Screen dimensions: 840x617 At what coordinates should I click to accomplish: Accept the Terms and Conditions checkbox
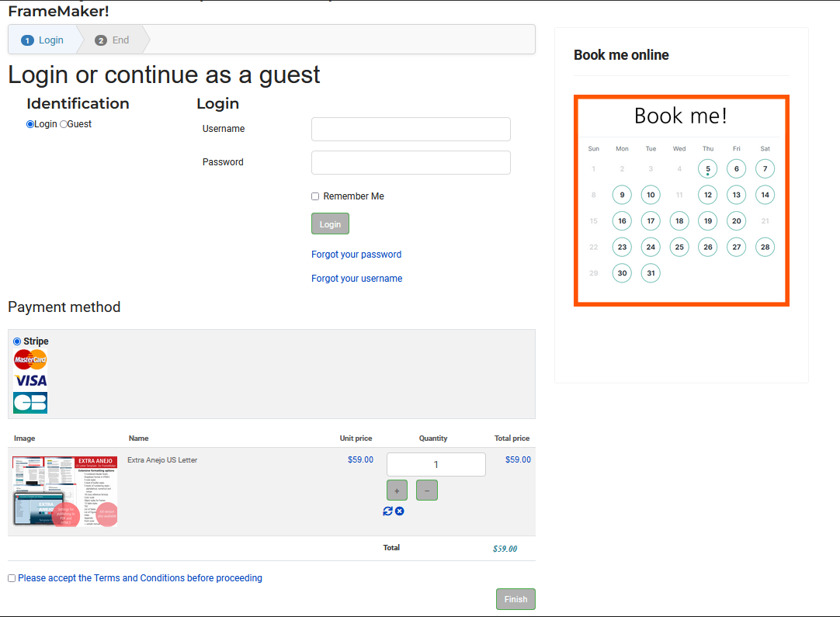click(x=12, y=578)
